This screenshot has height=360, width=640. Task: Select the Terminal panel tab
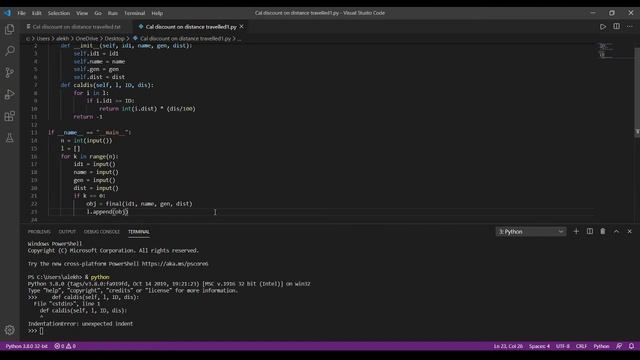[139, 231]
